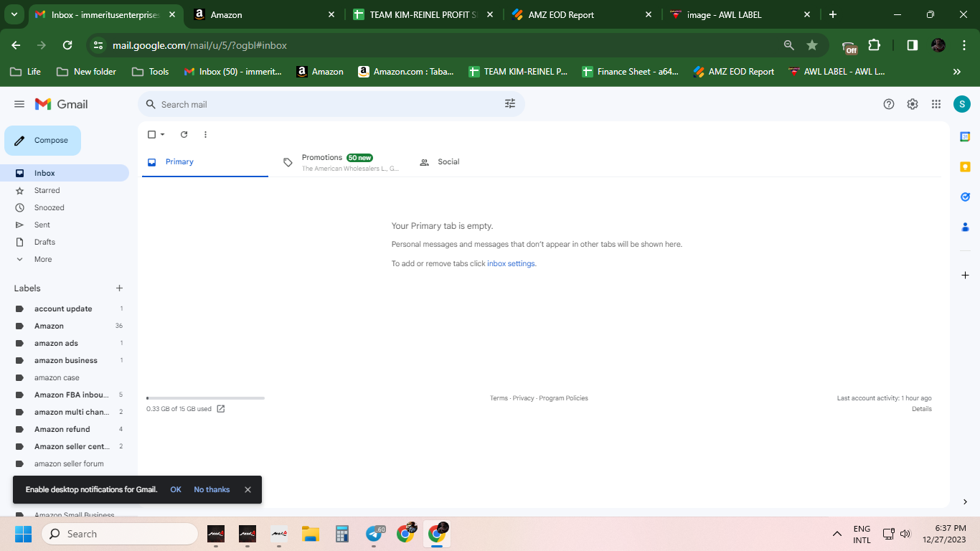The image size is (980, 551).
Task: Click the Windows taskbar Search box
Action: pos(120,534)
